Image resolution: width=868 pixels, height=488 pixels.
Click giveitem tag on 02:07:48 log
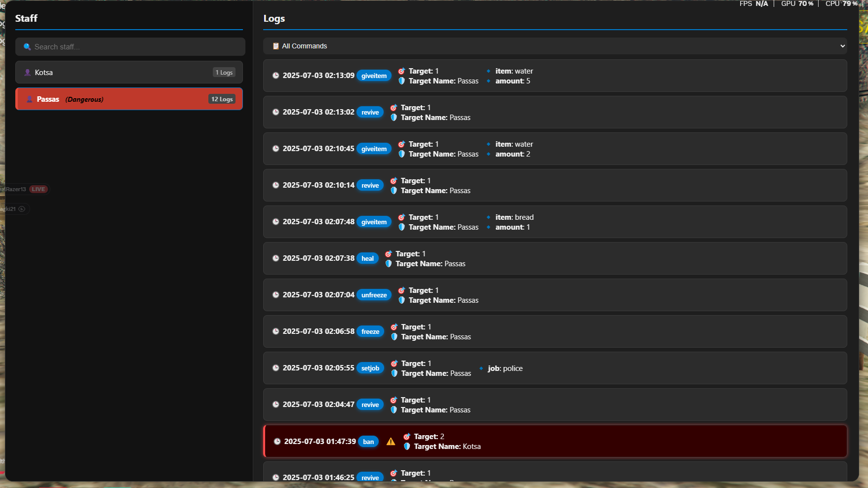click(x=374, y=222)
